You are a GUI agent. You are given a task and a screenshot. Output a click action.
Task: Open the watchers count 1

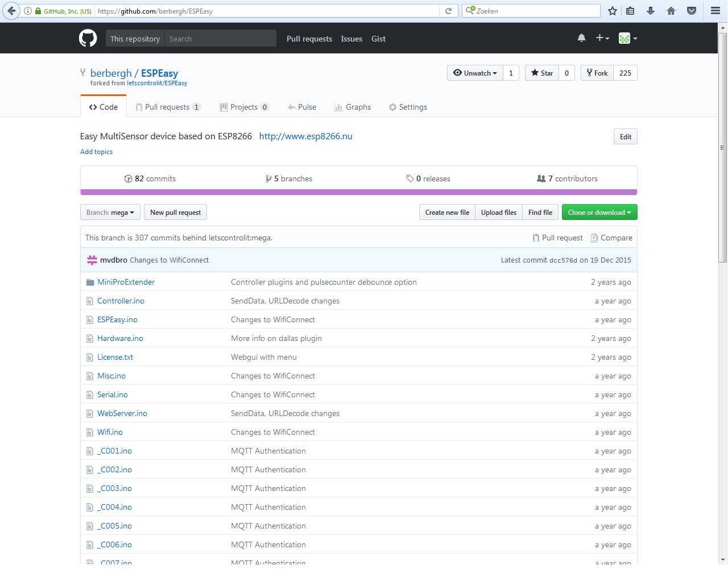point(511,73)
